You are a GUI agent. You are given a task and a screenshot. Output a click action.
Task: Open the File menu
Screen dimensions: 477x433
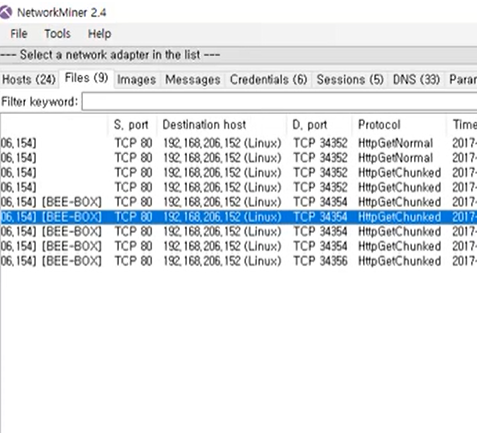(x=19, y=34)
